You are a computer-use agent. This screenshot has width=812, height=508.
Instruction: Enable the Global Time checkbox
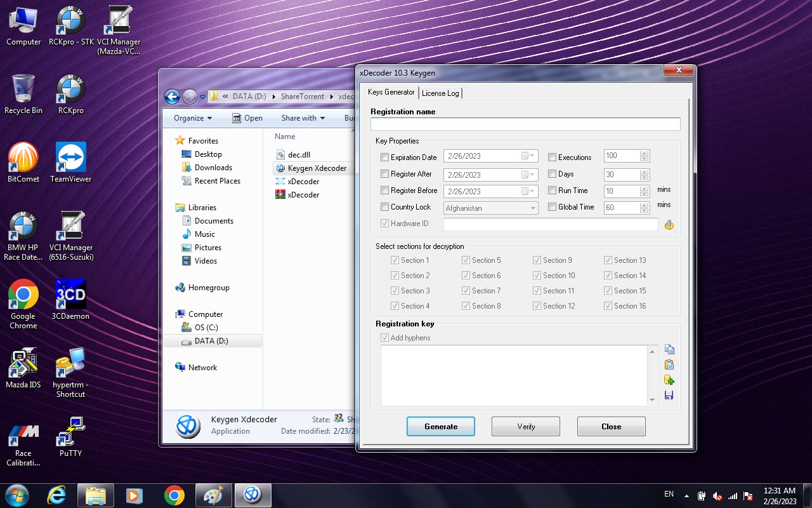pyautogui.click(x=552, y=207)
